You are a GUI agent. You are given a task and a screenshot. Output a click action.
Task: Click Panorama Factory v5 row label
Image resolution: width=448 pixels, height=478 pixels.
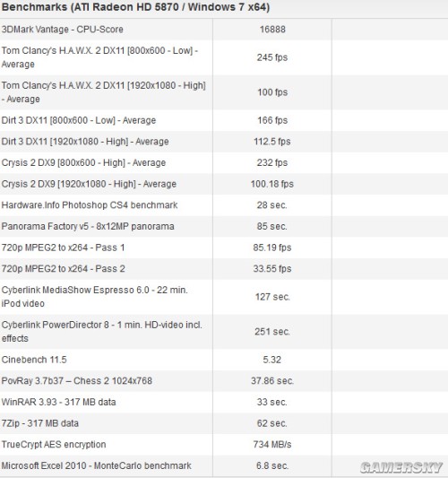coord(88,226)
